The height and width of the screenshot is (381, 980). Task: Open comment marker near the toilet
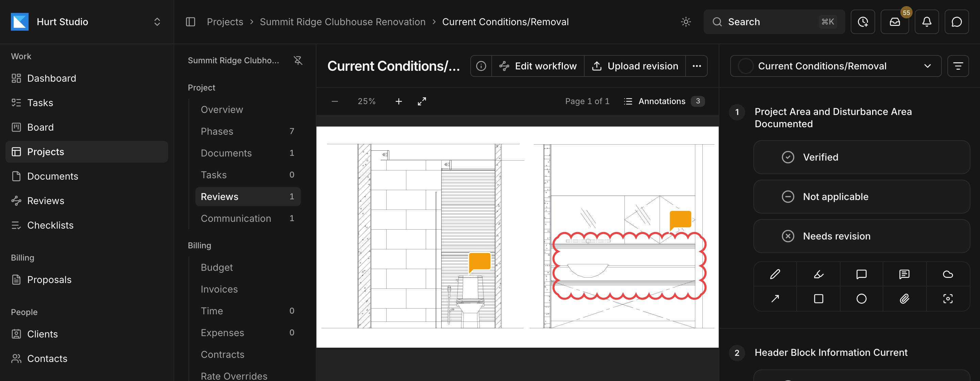coord(479,262)
